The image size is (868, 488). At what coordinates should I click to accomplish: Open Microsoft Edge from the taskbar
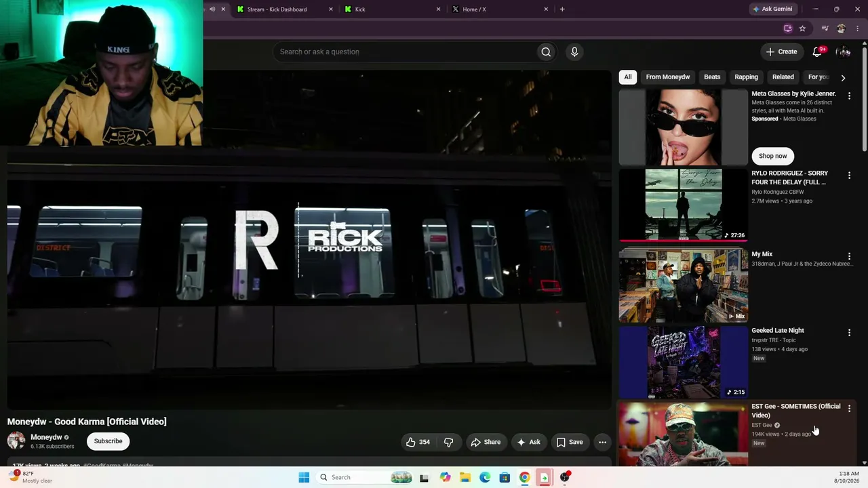tap(485, 477)
